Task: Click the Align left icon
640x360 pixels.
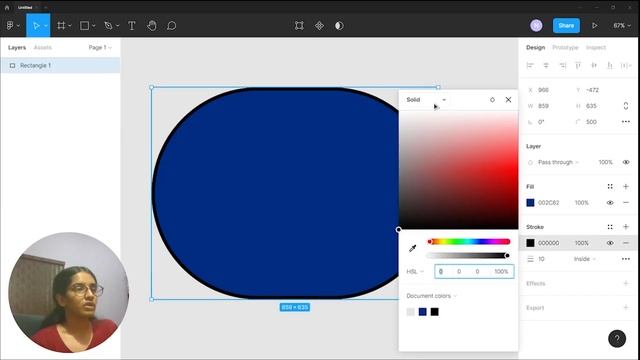Action: [530, 65]
